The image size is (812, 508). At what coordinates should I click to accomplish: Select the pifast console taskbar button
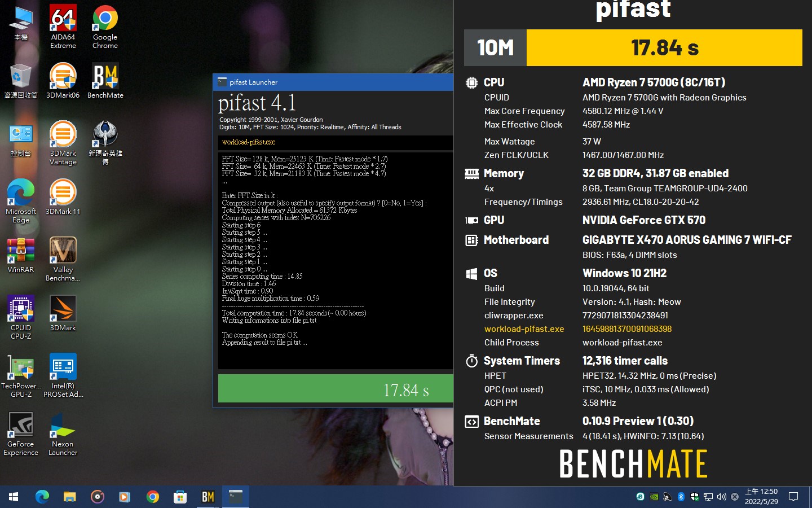coord(236,497)
